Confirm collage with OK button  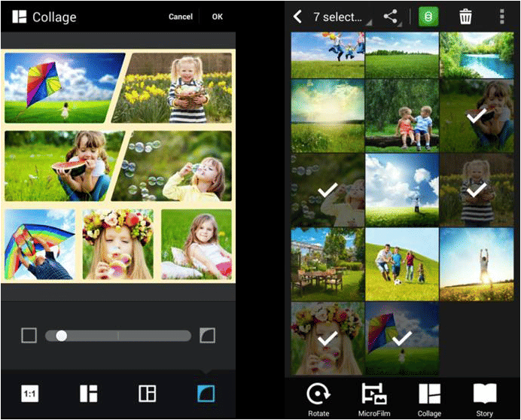(x=218, y=17)
